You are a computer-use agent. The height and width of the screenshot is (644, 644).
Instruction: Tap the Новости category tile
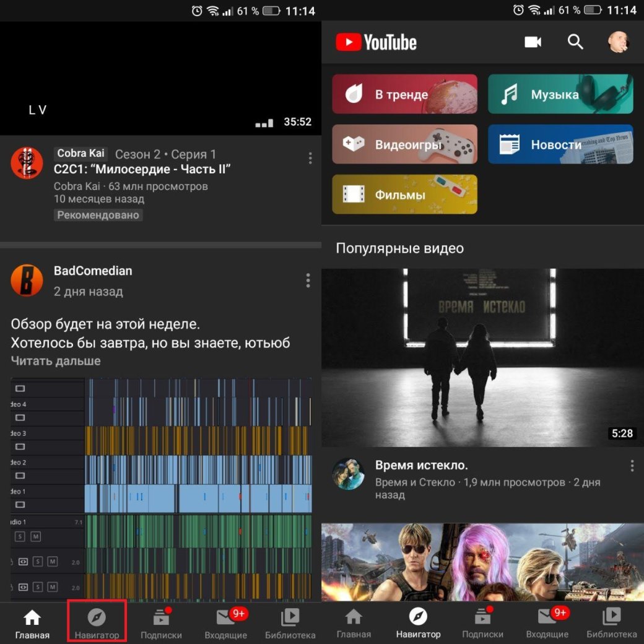(560, 145)
